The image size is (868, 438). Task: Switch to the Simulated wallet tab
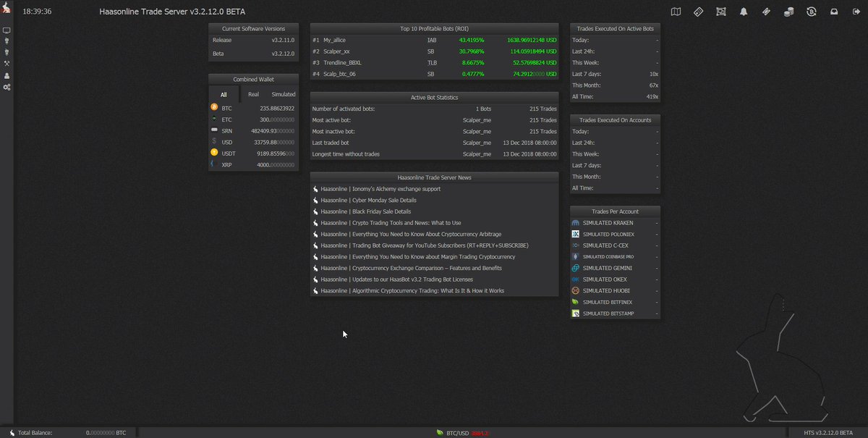(284, 94)
